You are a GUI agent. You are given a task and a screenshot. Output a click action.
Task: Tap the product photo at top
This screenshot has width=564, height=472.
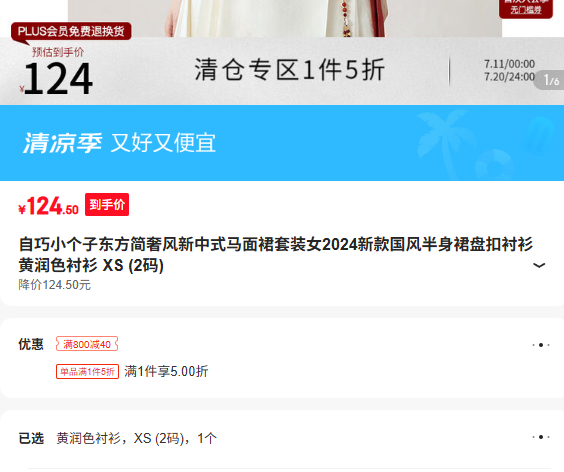coord(284,18)
